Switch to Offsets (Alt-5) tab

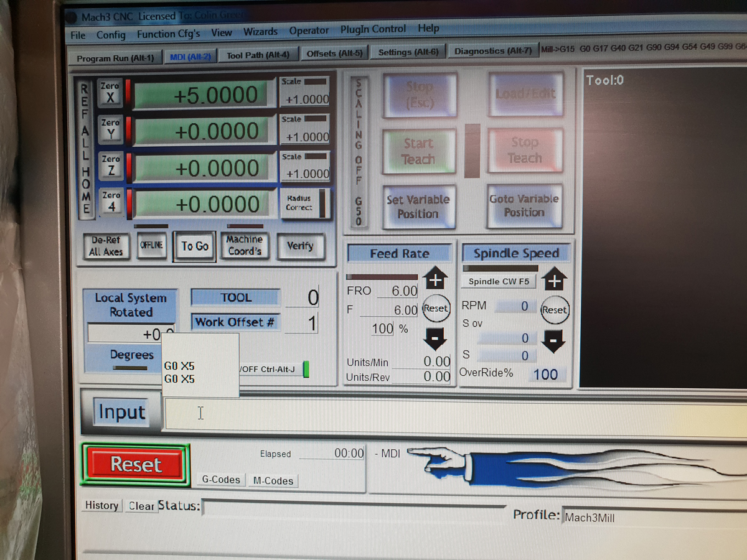[x=335, y=54]
